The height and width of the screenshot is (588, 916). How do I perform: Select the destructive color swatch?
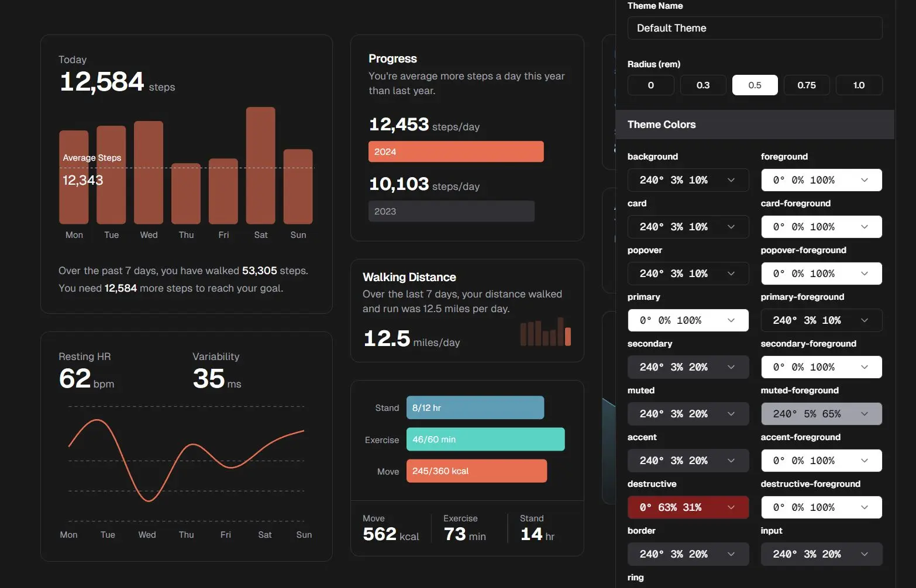(688, 507)
